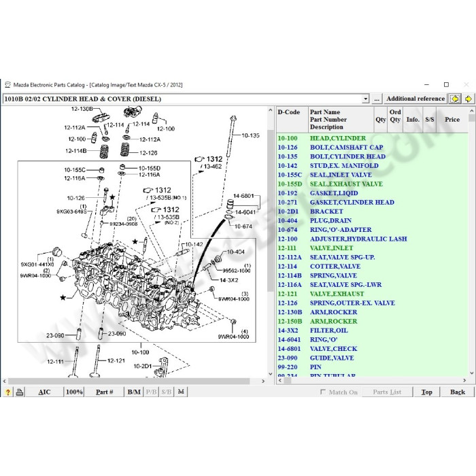Screen dimensions: 476x476
Task: Click the Back button
Action: (x=457, y=392)
